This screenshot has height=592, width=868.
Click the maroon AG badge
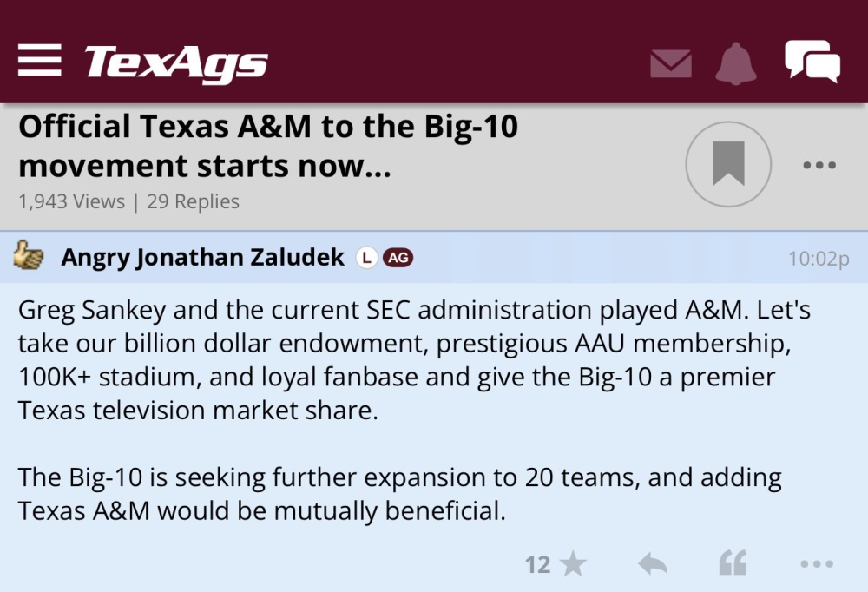pyautogui.click(x=398, y=258)
